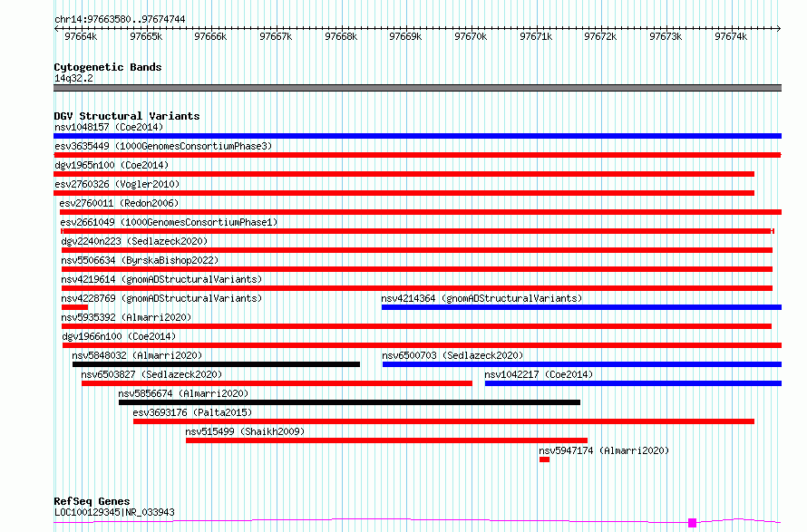This screenshot has width=807, height=532.
Task: Click nsv4228769 (gnomADStructuralVariants) label
Action: 161,298
